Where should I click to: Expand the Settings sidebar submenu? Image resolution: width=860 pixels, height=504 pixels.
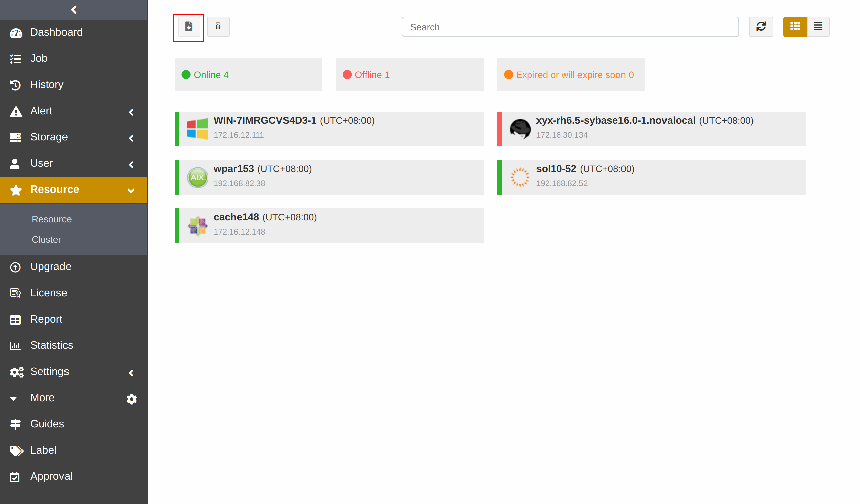(73, 371)
